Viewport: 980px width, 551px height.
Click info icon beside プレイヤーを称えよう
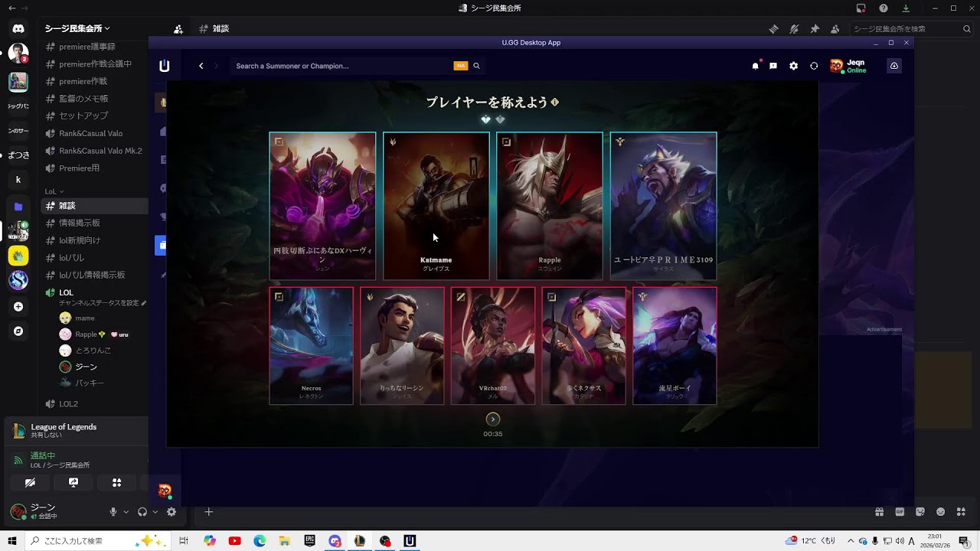(555, 102)
